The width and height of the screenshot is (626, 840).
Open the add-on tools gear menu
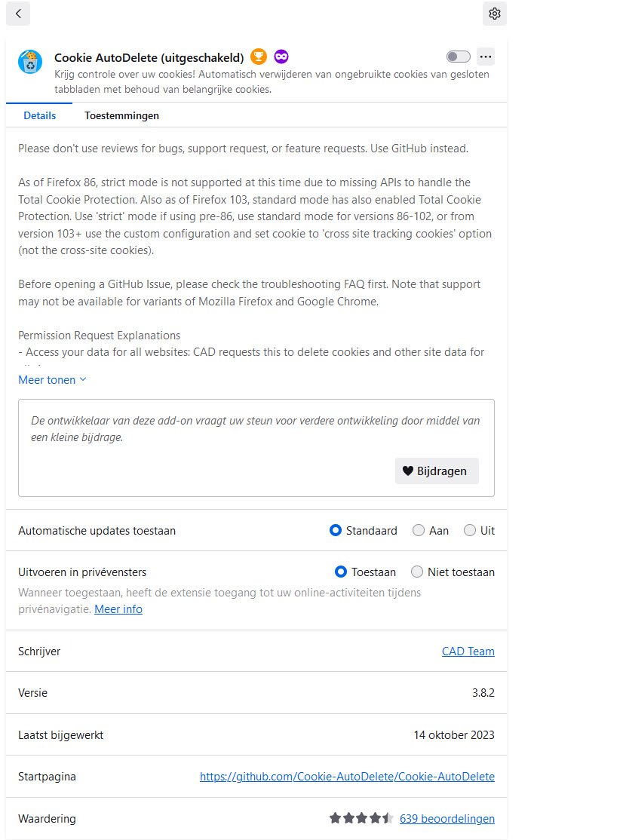[494, 14]
